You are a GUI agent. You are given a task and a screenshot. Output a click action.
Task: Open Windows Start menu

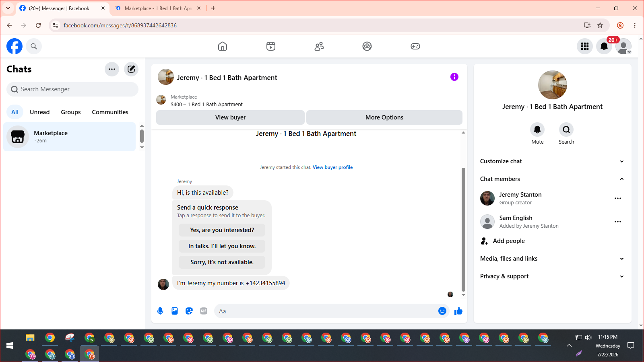pyautogui.click(x=10, y=346)
